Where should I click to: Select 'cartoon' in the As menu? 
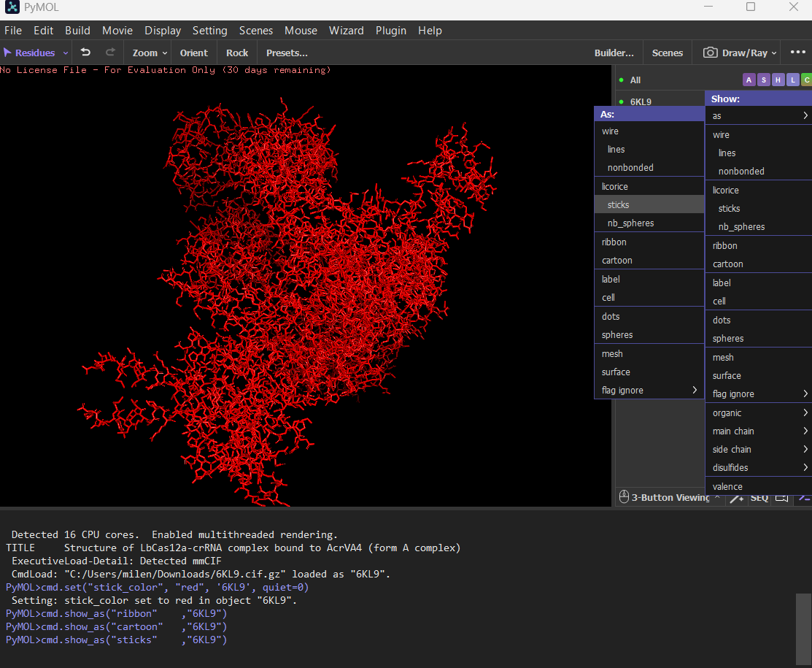click(x=617, y=261)
